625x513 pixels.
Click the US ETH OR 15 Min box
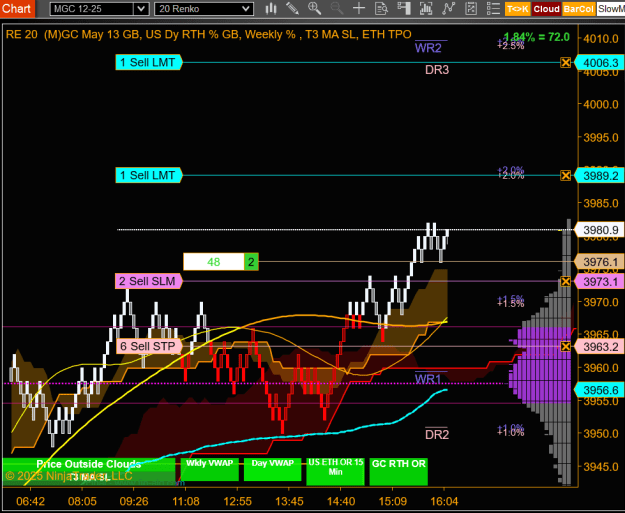point(335,471)
